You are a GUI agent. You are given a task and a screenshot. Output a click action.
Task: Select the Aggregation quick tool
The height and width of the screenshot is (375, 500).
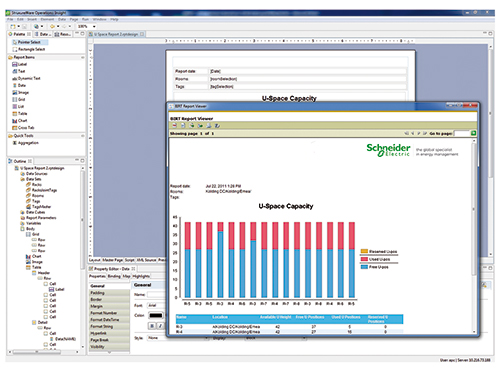click(x=26, y=143)
